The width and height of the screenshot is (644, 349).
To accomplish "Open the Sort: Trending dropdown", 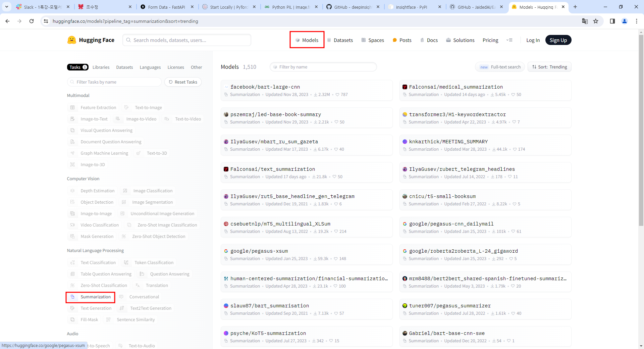I will [549, 67].
